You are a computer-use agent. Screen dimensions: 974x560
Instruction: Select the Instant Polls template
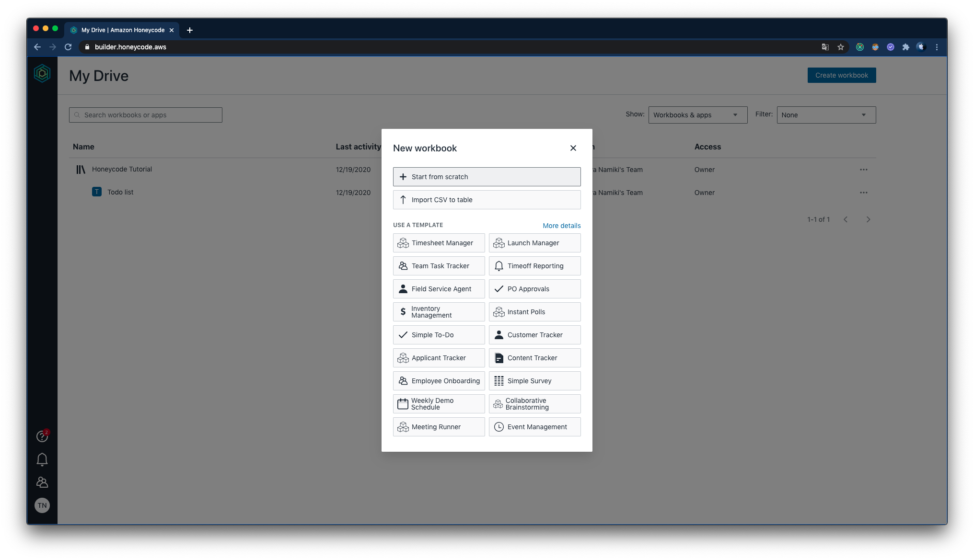(x=534, y=312)
